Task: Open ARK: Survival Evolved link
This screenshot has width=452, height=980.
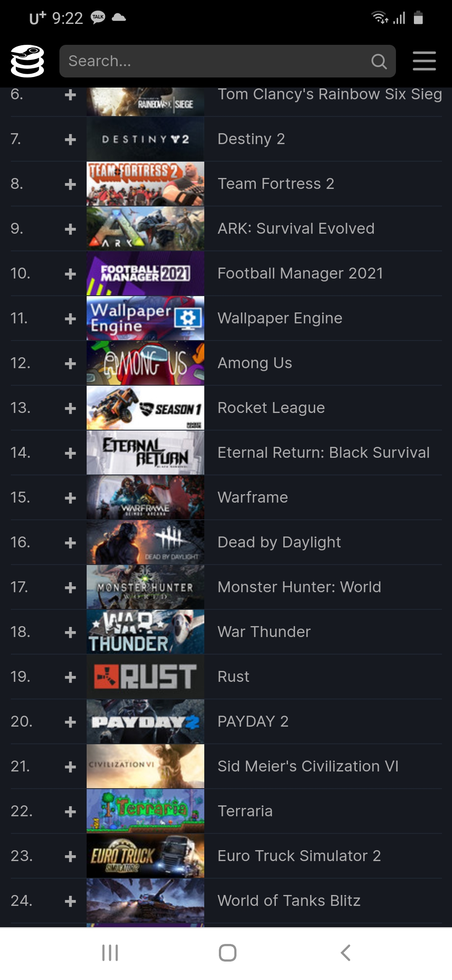Action: [296, 229]
